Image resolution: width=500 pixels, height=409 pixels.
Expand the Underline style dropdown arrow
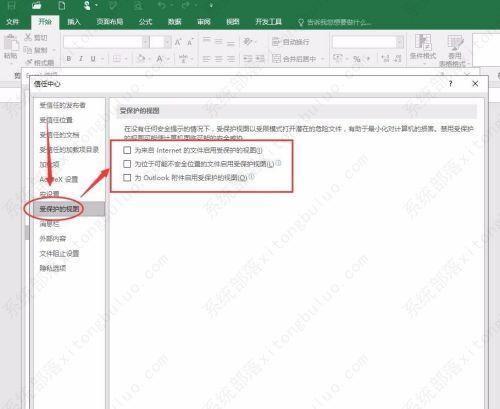click(102, 59)
